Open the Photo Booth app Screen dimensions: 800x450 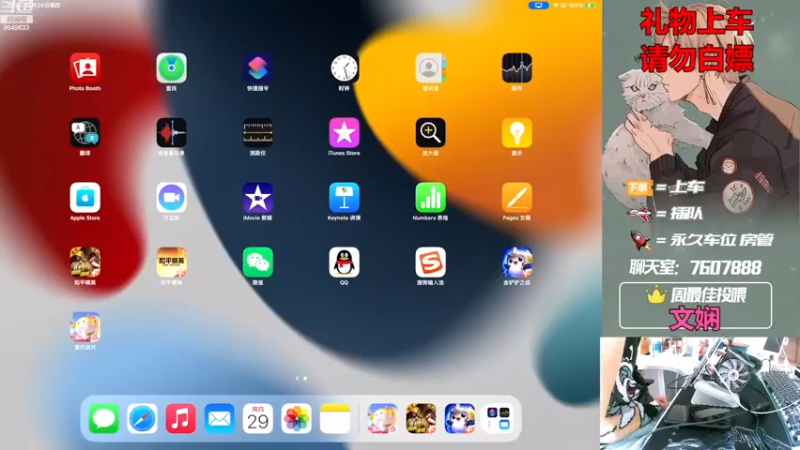pos(85,68)
